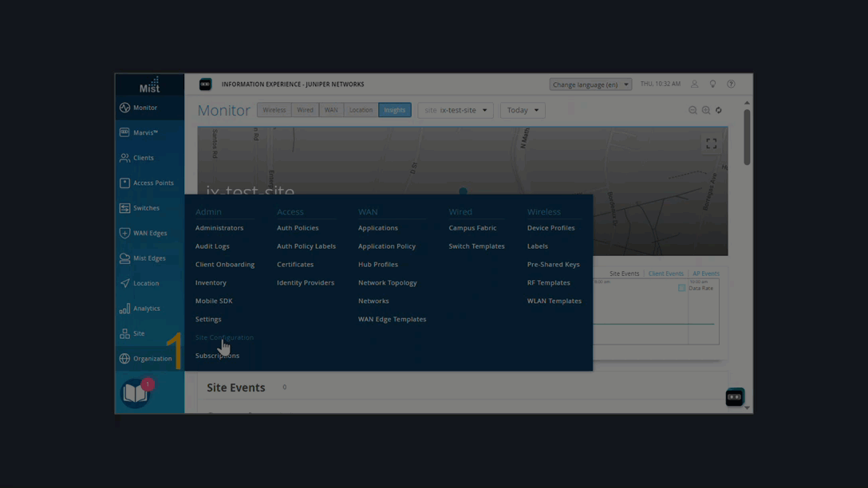Open Organization in the sidebar
The height and width of the screenshot is (488, 868).
pyautogui.click(x=149, y=359)
